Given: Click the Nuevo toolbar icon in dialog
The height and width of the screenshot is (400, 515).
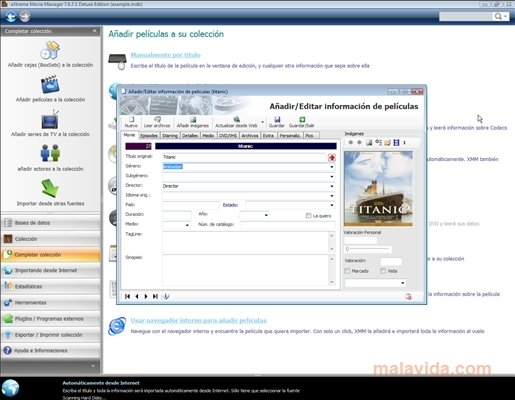Looking at the screenshot, I should coord(131,119).
